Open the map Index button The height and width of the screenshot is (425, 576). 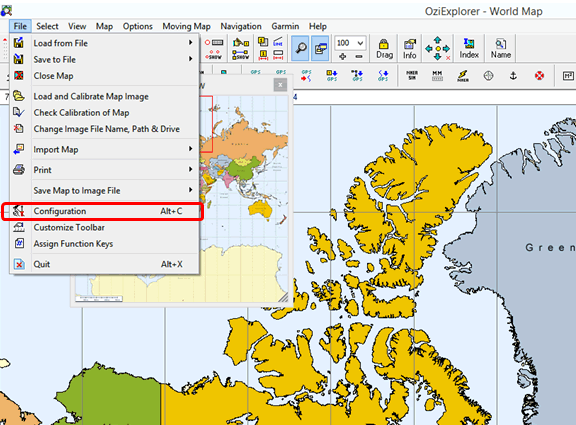coord(469,48)
